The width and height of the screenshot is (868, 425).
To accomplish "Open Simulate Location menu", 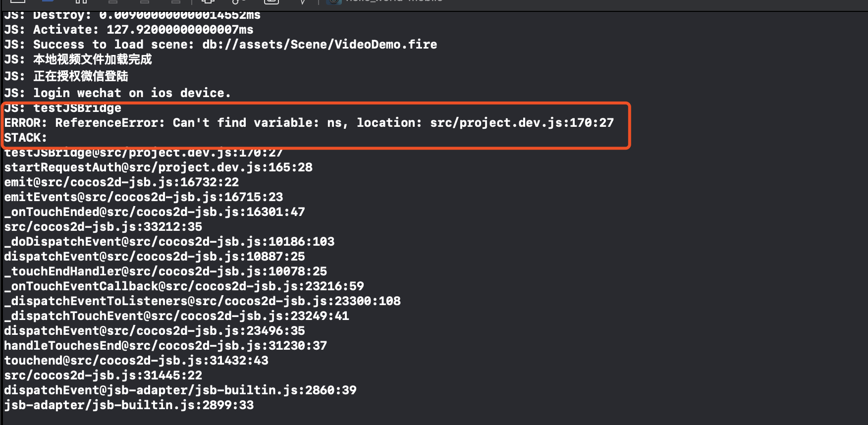I will pos(302,1).
